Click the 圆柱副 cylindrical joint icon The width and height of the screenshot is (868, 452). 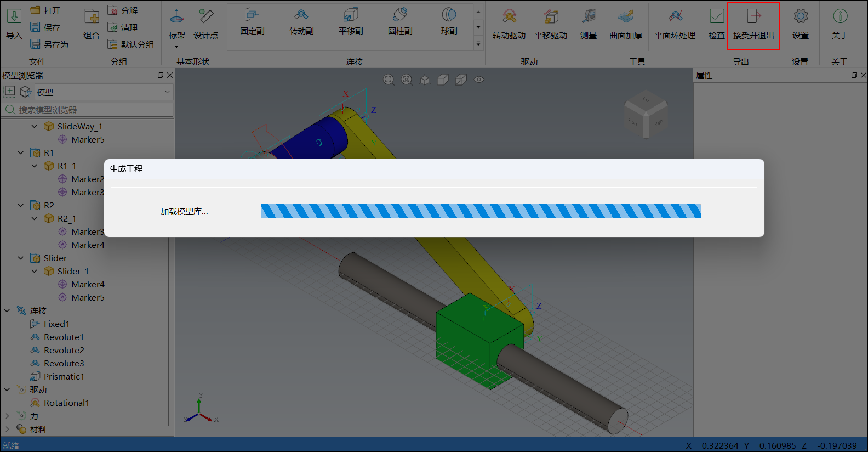pyautogui.click(x=399, y=22)
